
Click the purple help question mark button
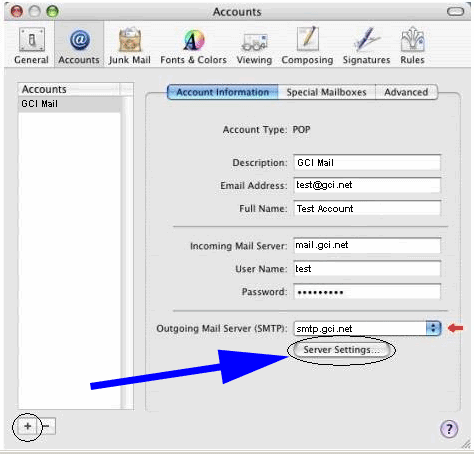(x=449, y=429)
